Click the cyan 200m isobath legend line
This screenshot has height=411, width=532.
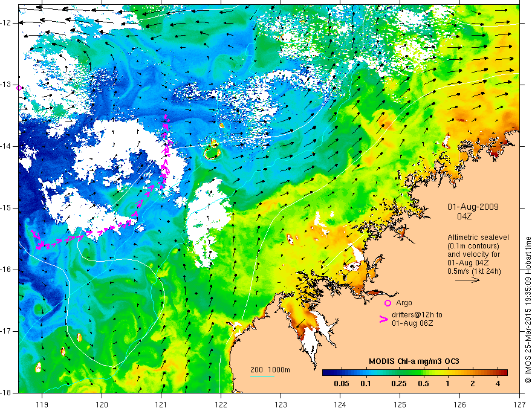(262, 376)
